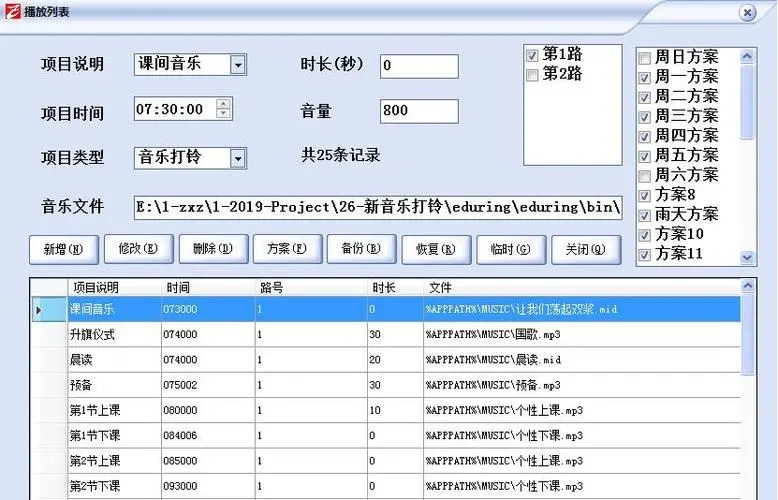Toggle the 周五方案 checkbox
Screen dimensions: 778x500
click(645, 156)
